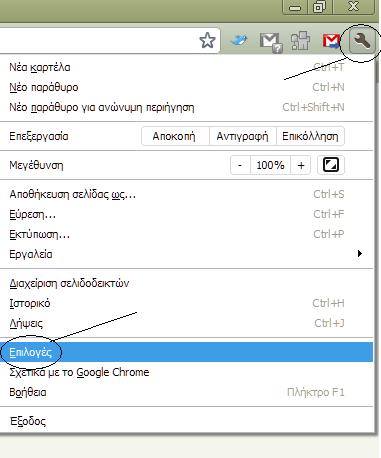Open Βοήθεια menu entry

186,392
